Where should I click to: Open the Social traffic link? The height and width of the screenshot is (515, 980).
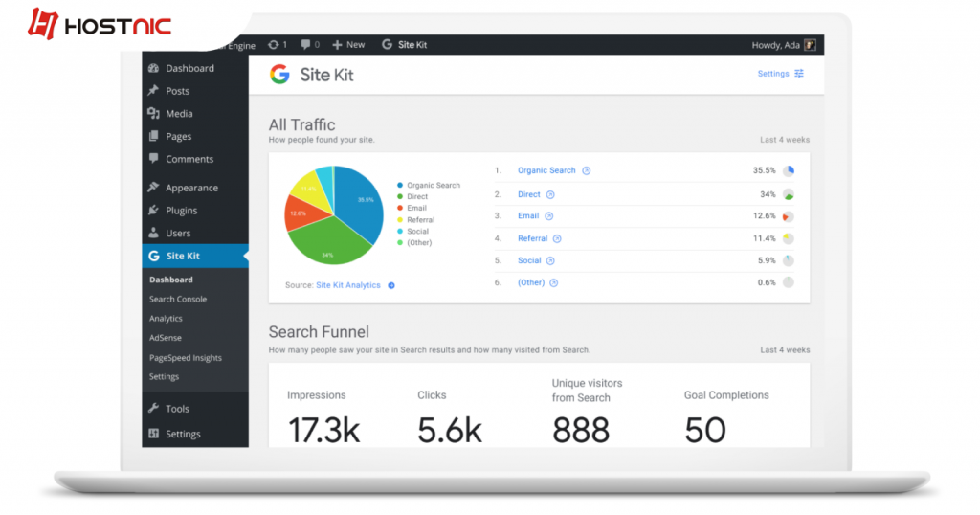[x=529, y=260]
